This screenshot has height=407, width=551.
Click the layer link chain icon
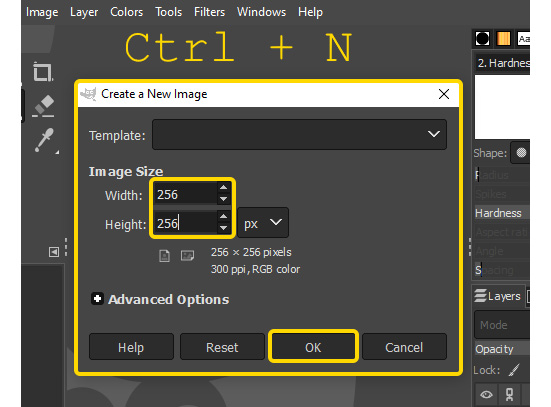[509, 395]
